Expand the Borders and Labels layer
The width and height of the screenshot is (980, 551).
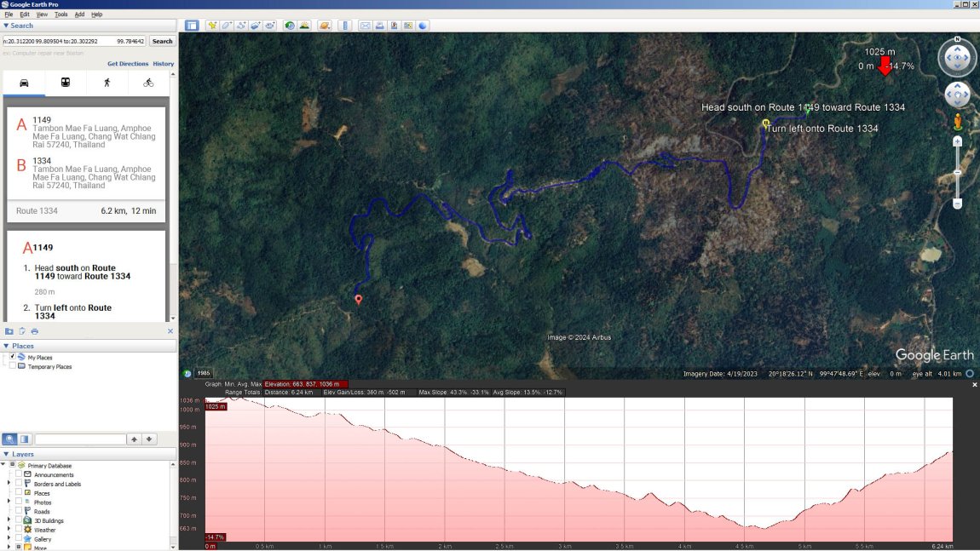click(9, 484)
